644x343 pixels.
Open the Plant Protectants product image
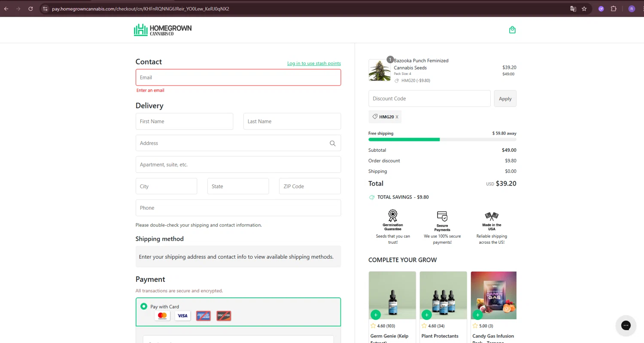pyautogui.click(x=443, y=295)
